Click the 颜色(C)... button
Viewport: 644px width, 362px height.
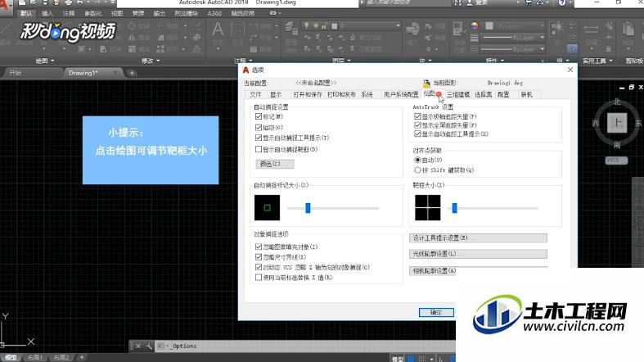pyautogui.click(x=275, y=164)
